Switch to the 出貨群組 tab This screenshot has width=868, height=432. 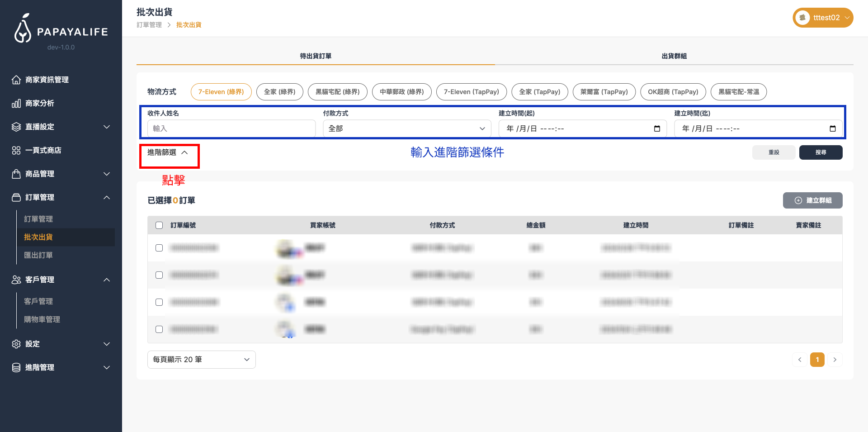(674, 56)
